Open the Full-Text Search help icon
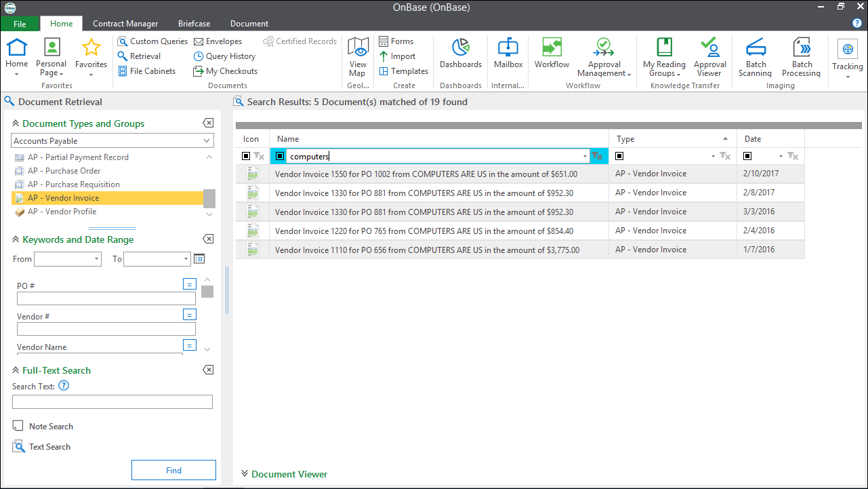This screenshot has width=868, height=489. point(64,386)
